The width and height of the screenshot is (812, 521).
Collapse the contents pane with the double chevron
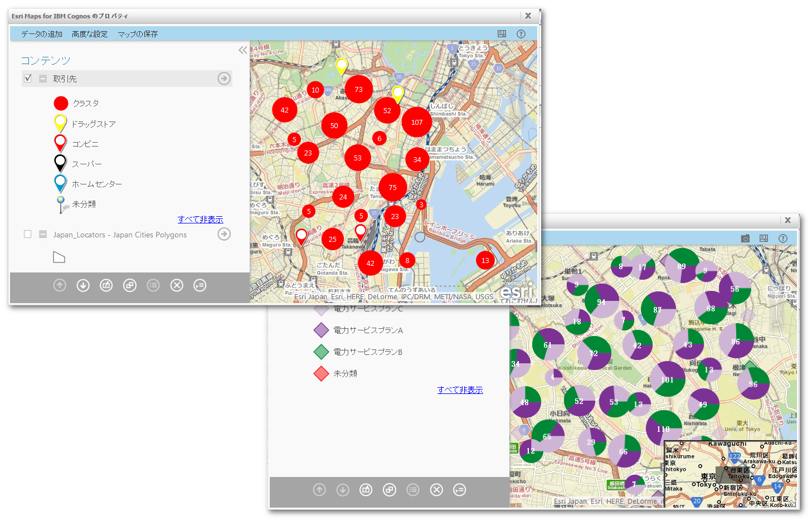point(243,50)
